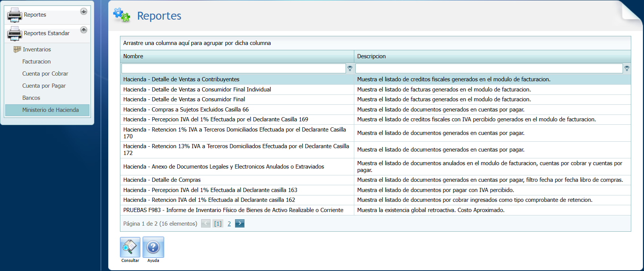Click the Consultar magnifier icon
The height and width of the screenshot is (271, 644).
click(x=130, y=247)
